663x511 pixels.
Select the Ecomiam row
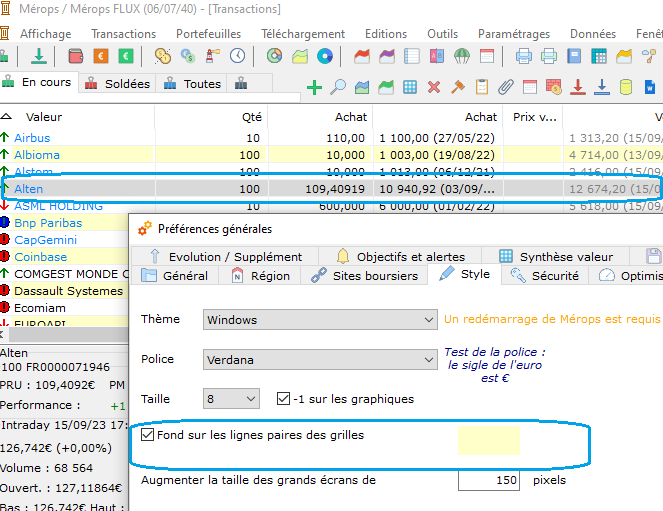pos(64,308)
